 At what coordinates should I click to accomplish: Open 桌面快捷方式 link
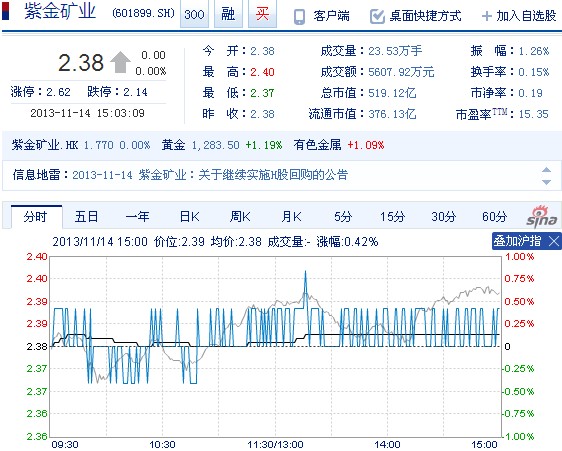click(425, 16)
